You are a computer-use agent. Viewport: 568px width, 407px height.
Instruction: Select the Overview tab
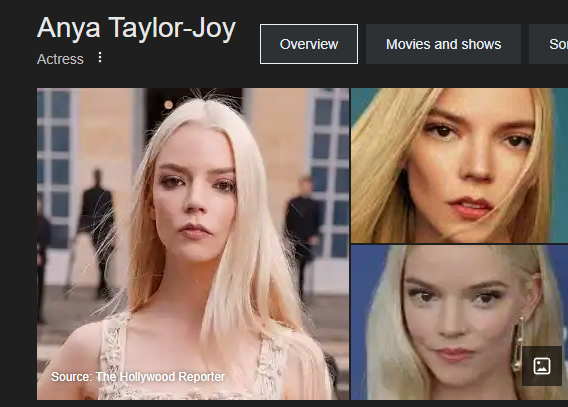(x=309, y=44)
